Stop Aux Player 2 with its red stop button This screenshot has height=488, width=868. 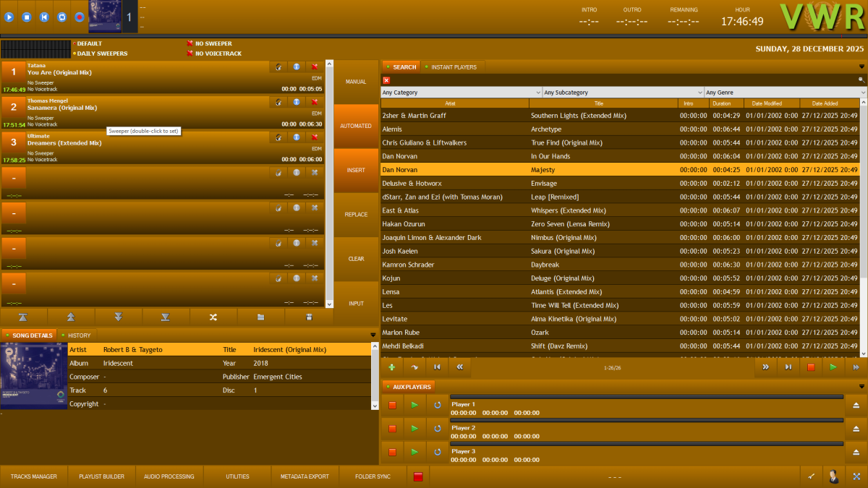(391, 428)
